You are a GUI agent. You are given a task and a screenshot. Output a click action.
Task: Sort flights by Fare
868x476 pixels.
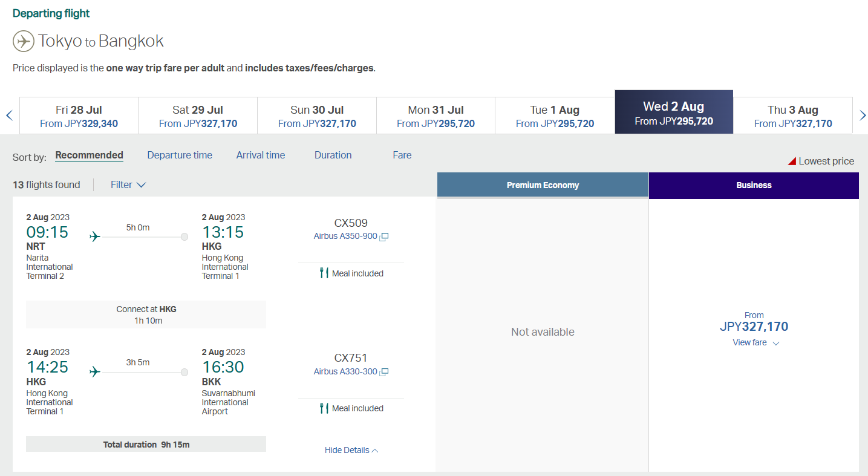click(402, 155)
